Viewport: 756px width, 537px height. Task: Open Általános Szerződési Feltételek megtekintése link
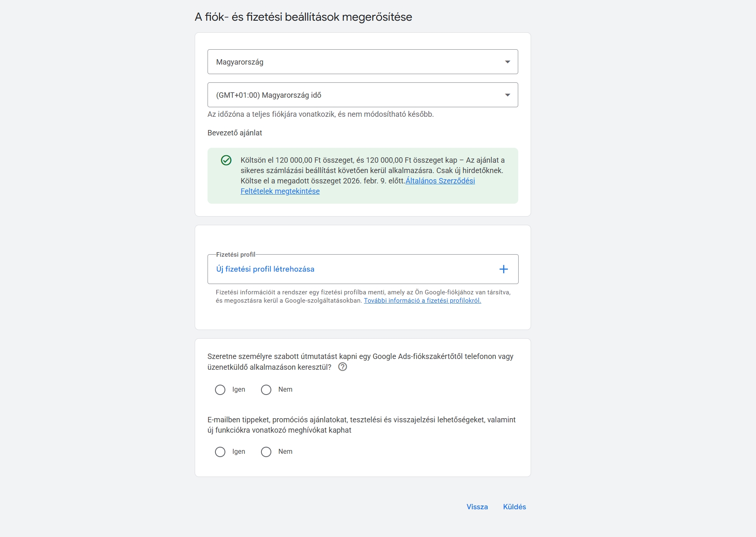[x=440, y=181]
